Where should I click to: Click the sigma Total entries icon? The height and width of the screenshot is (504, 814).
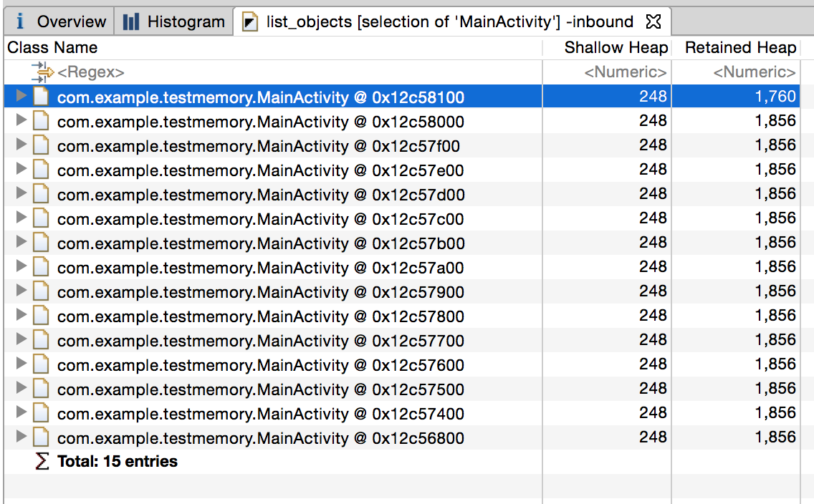click(x=42, y=461)
